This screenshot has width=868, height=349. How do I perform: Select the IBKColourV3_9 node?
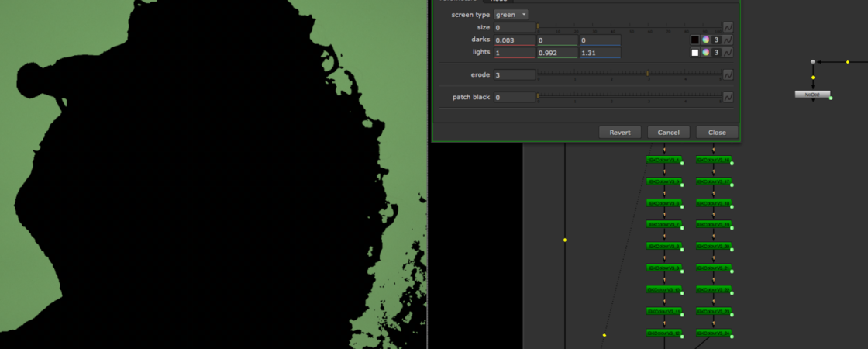664,268
